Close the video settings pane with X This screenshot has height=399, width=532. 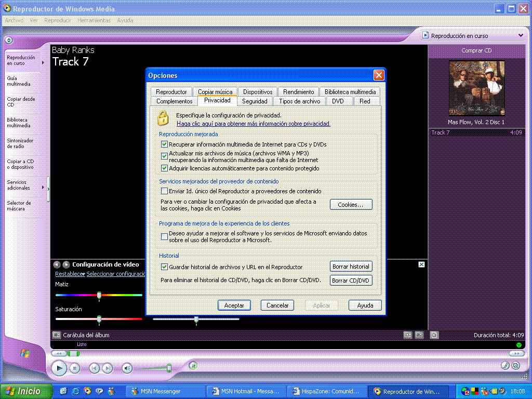[421, 264]
